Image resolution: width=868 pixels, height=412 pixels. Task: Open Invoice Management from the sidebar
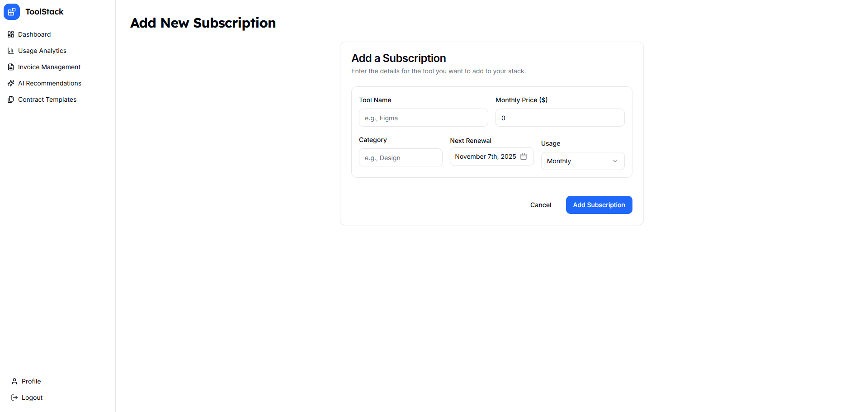click(49, 67)
